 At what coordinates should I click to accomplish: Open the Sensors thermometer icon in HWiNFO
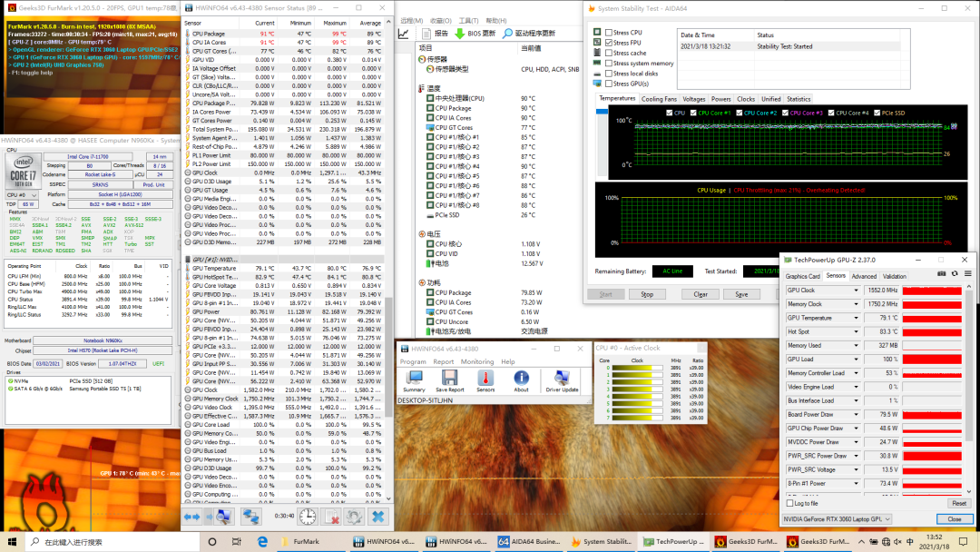coord(485,378)
